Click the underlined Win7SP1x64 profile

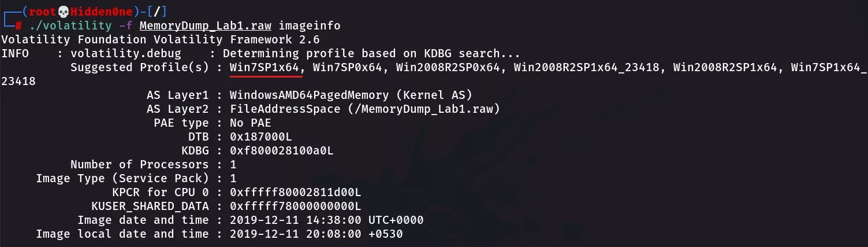pyautogui.click(x=265, y=68)
